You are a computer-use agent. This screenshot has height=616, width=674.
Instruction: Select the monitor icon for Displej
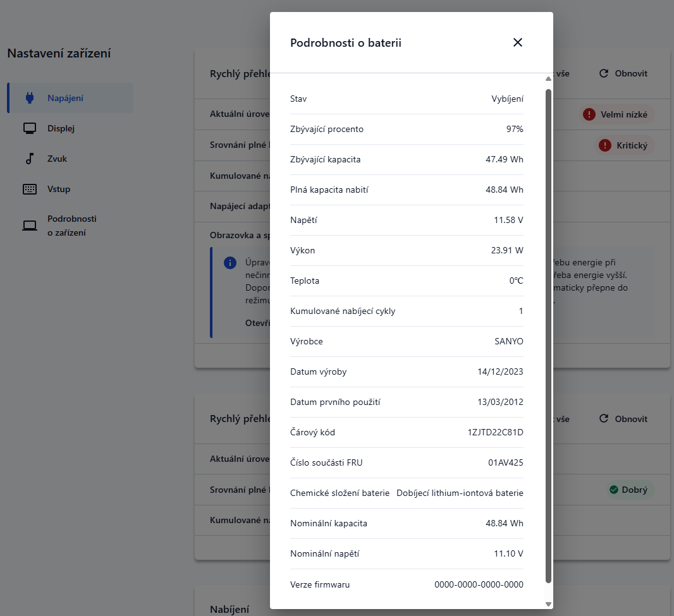29,128
